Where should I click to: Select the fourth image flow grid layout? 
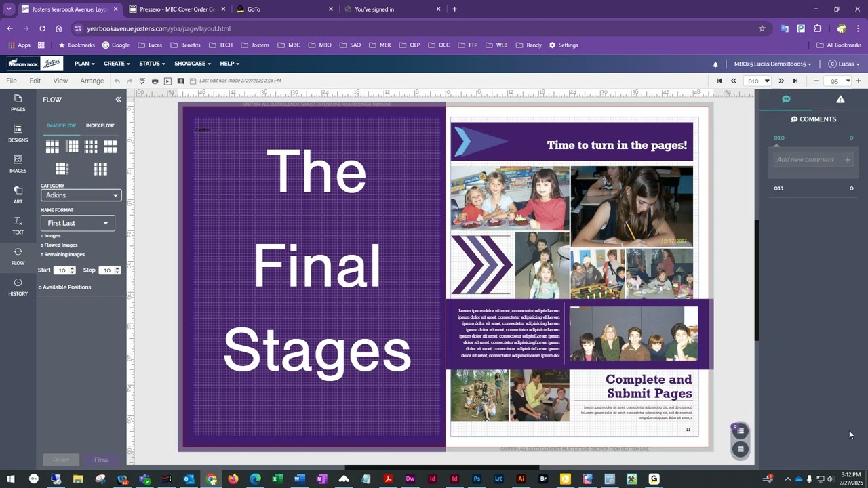pos(111,146)
